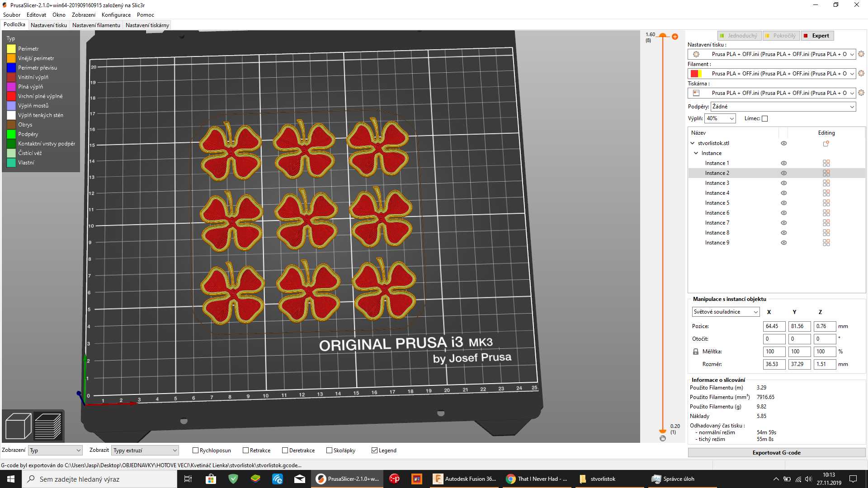Click Instance 9 editing grid icon

(x=826, y=243)
